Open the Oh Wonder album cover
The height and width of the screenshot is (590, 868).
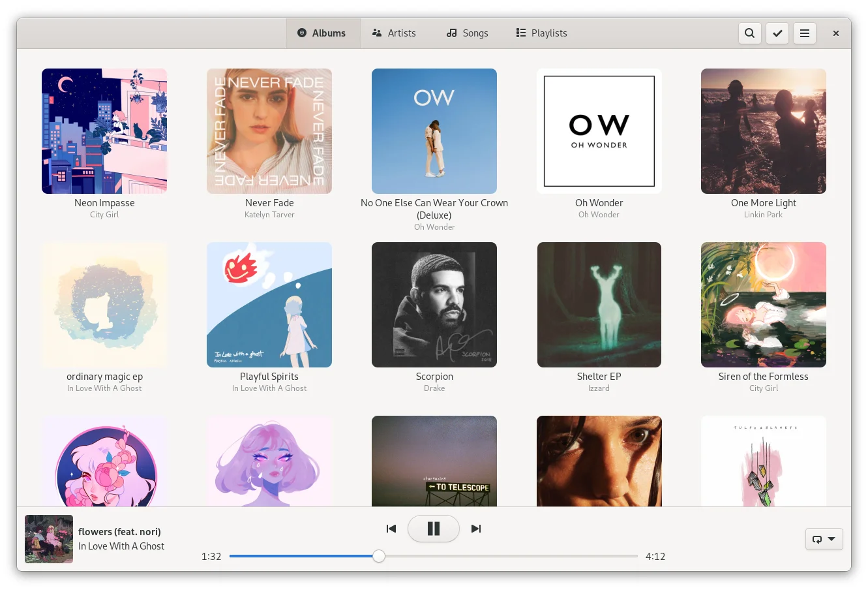tap(599, 131)
